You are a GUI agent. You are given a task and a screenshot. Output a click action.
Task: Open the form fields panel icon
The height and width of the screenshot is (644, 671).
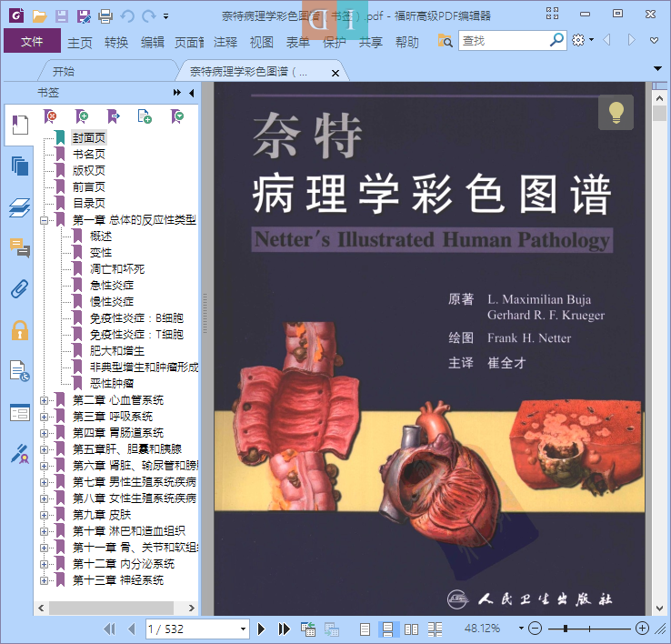click(x=20, y=413)
